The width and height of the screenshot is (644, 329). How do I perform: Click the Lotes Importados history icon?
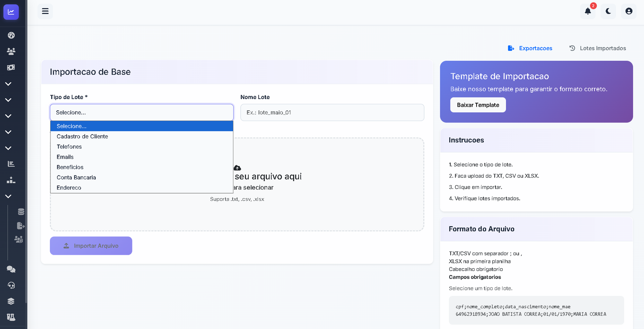click(572, 48)
